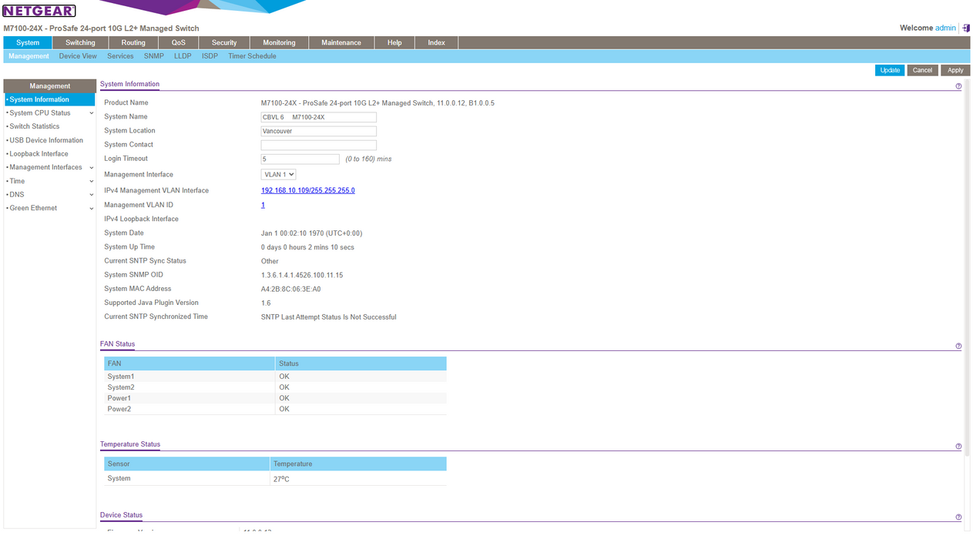Open the Management Interface VLAN dropdown
The height and width of the screenshot is (539, 980).
click(x=278, y=175)
